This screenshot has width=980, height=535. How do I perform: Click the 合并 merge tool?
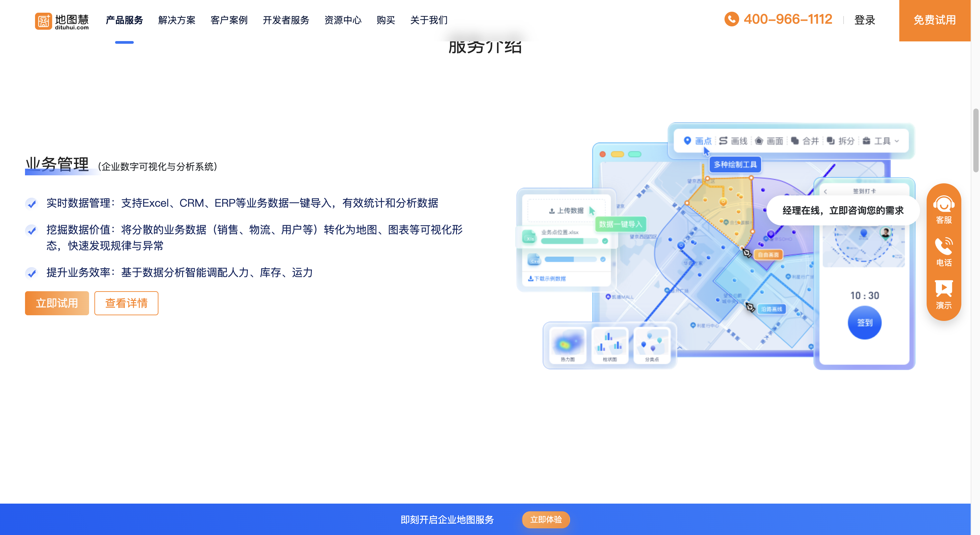(810, 141)
